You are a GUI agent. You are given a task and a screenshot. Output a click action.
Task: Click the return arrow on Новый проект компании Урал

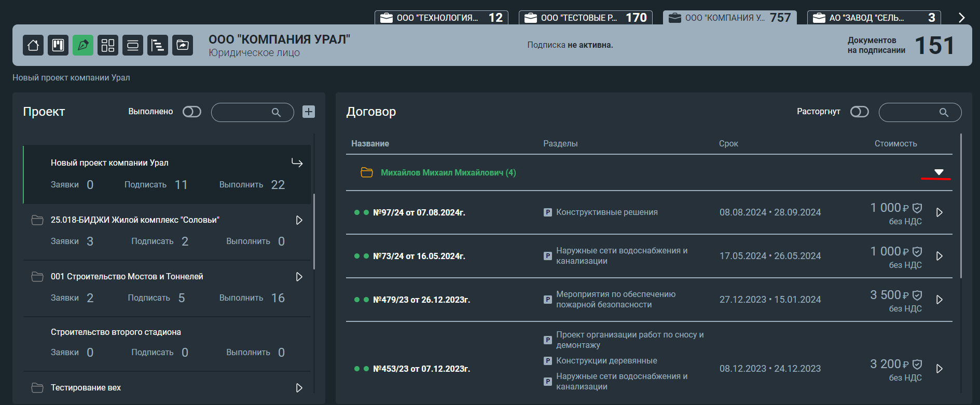(297, 163)
